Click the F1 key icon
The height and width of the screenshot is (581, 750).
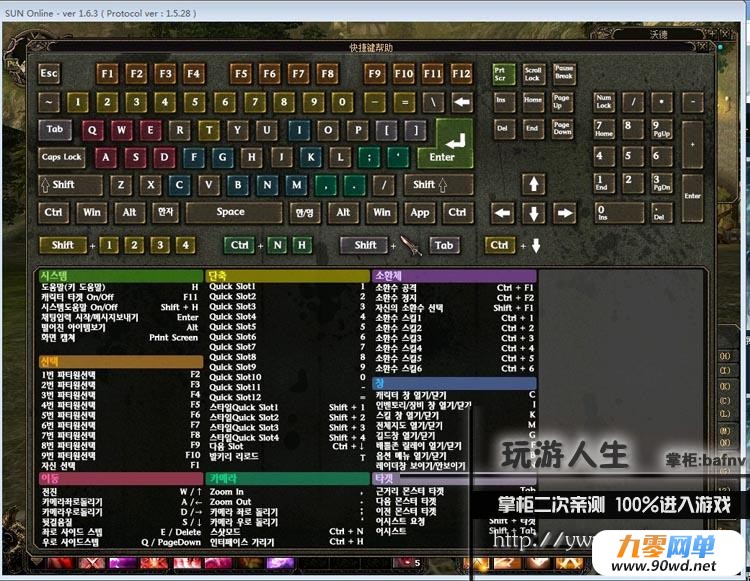point(107,74)
